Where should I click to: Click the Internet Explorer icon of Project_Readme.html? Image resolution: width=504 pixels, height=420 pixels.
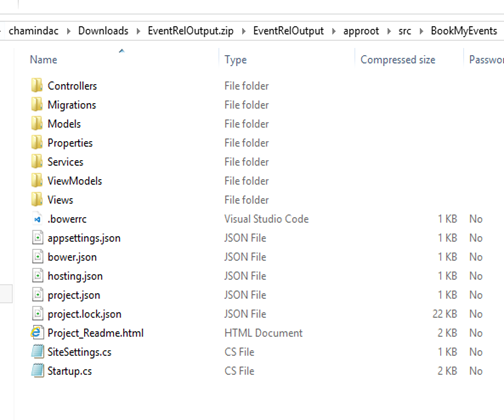tap(37, 333)
